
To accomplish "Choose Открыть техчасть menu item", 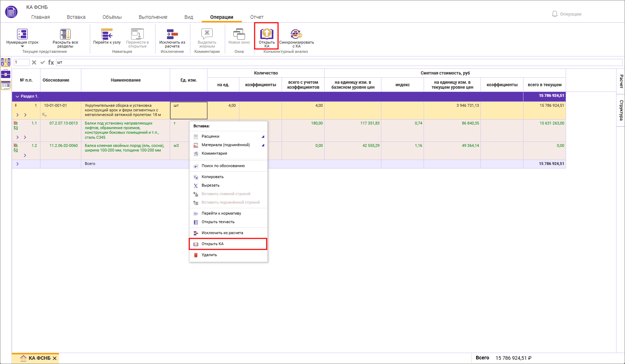I will 228,222.
